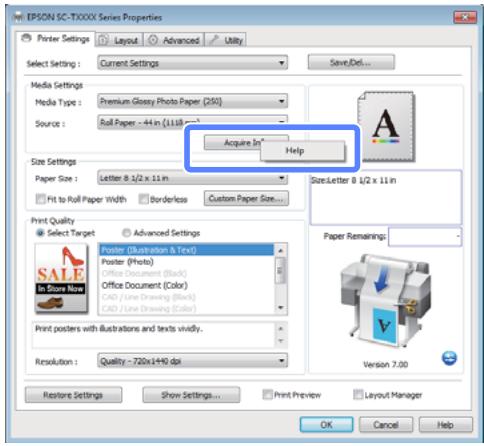Enable the Borderless checkbox
484x446 pixels.
(143, 199)
